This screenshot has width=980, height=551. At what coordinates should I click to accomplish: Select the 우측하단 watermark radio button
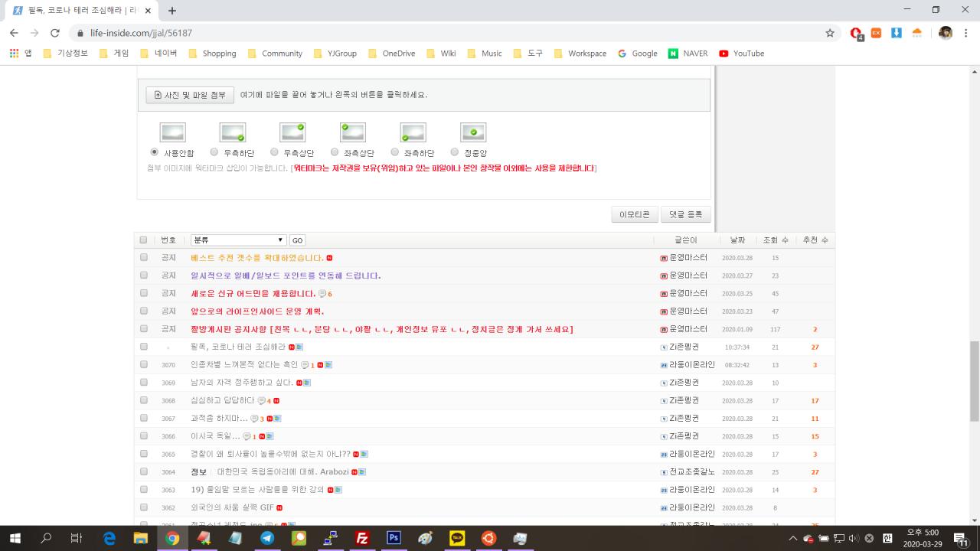click(x=214, y=152)
